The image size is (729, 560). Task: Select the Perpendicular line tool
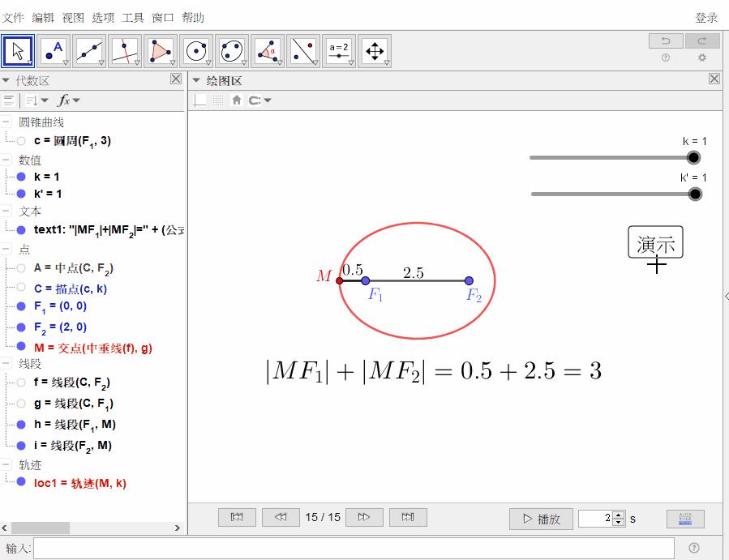pyautogui.click(x=124, y=51)
